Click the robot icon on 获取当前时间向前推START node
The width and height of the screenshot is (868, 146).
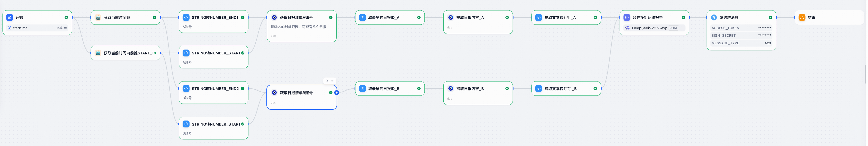[97, 52]
